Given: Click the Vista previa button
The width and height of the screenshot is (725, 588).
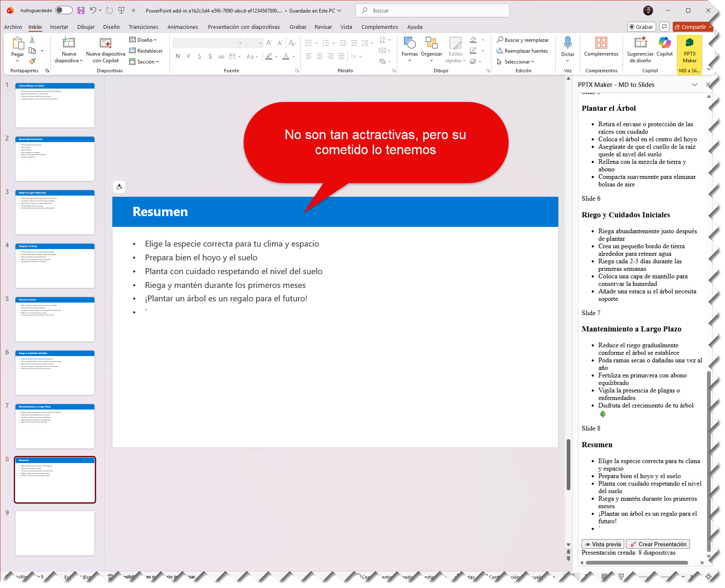Looking at the screenshot, I should [603, 544].
